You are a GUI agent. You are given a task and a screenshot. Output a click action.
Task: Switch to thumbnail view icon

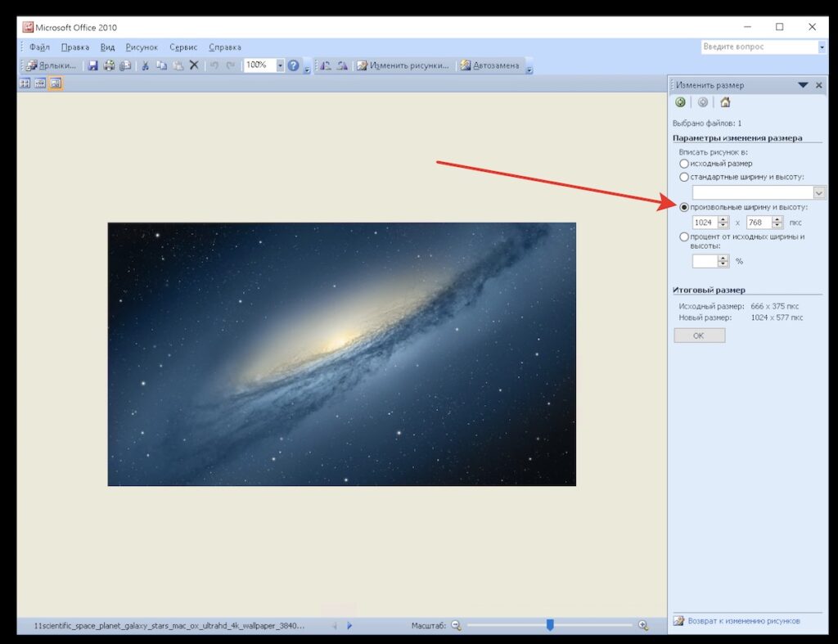pos(25,83)
